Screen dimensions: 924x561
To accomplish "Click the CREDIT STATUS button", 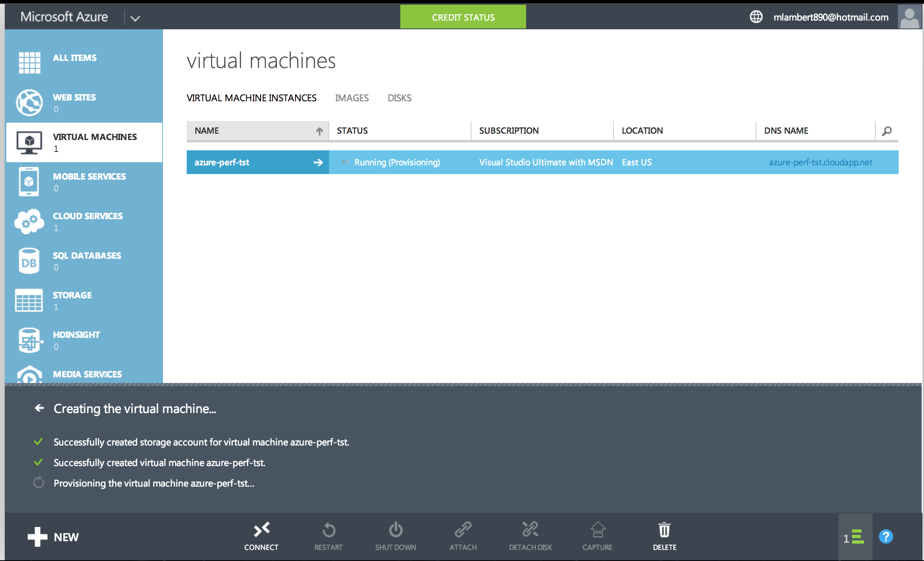I will (463, 17).
